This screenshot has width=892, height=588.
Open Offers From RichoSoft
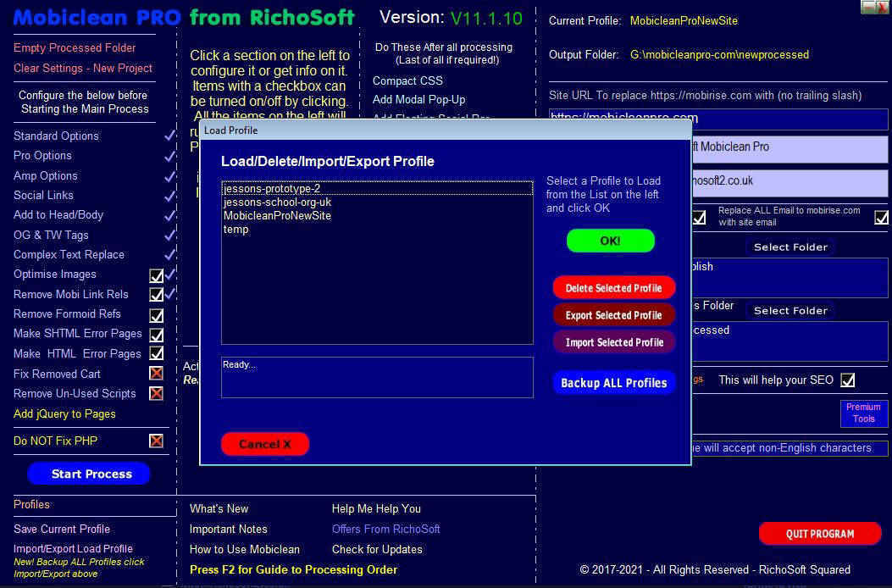(386, 529)
